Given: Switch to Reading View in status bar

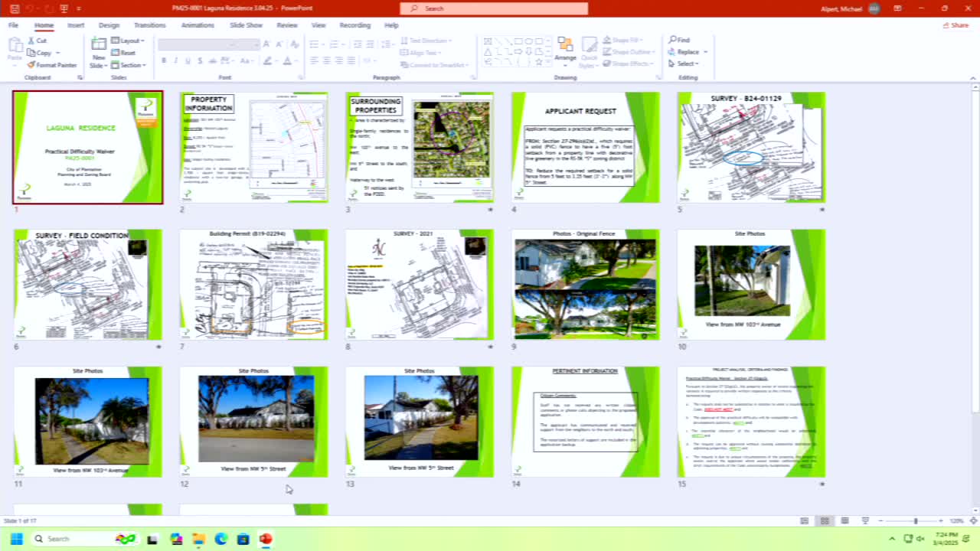Looking at the screenshot, I should coord(844,520).
